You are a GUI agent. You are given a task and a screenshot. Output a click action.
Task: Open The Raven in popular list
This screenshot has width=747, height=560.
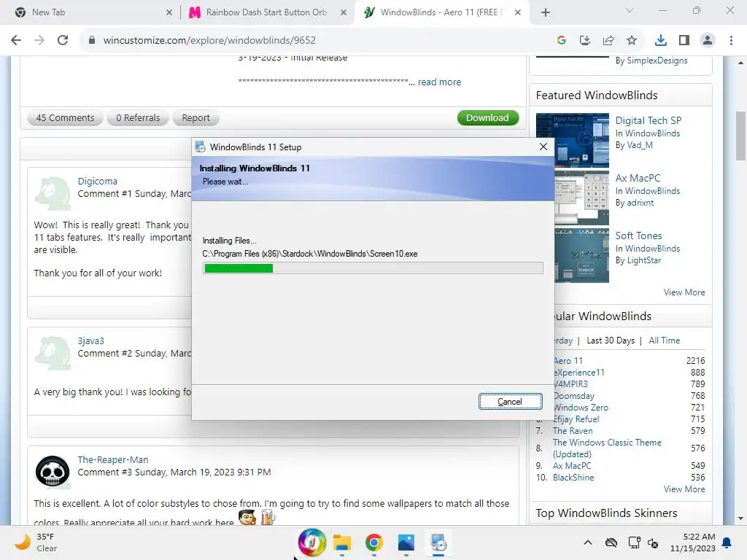pos(573,431)
